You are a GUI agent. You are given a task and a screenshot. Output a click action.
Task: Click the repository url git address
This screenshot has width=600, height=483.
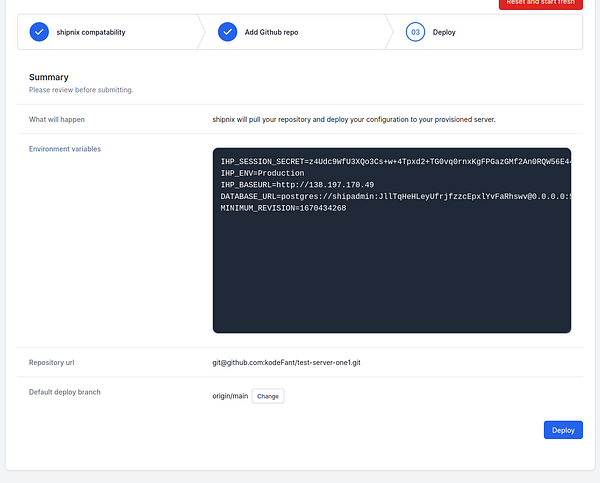(x=286, y=362)
